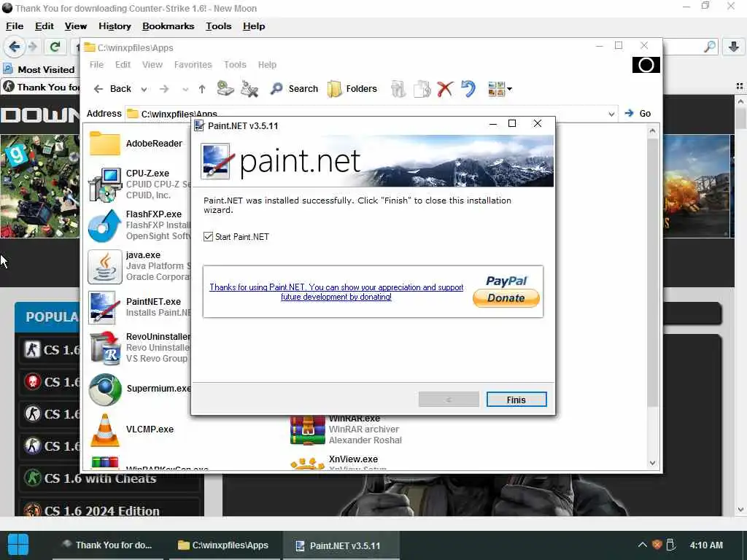Click browser search magnifier icon
Image resolution: width=747 pixels, height=560 pixels.
(709, 47)
